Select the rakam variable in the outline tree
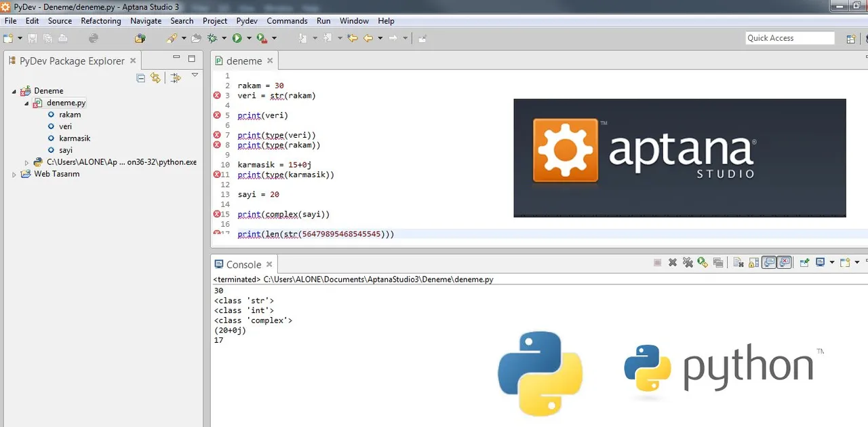868x427 pixels. point(70,115)
